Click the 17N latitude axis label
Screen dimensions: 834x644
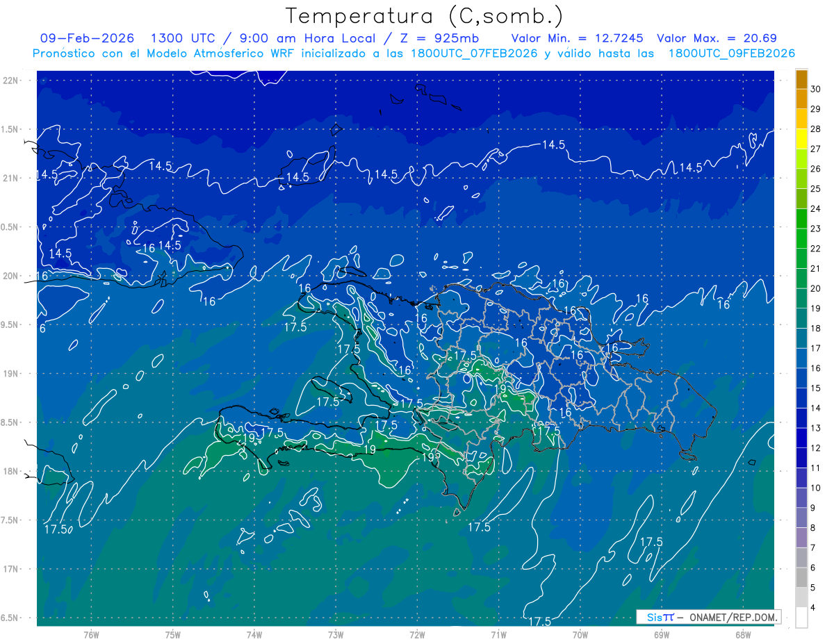[x=11, y=569]
